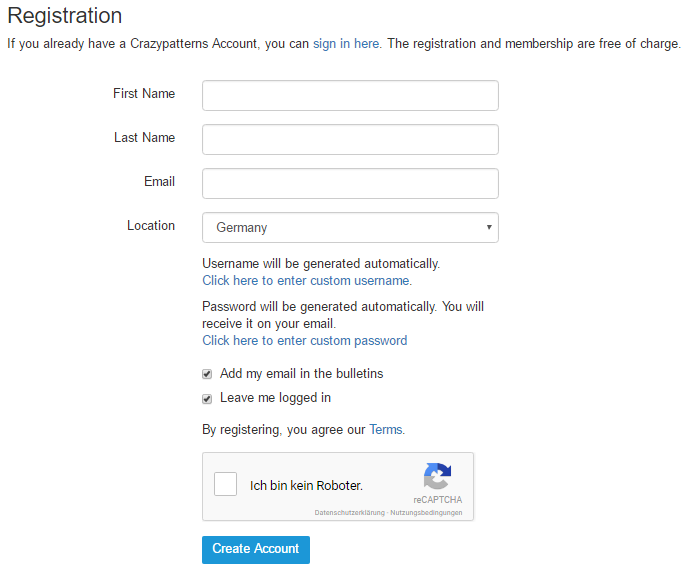The width and height of the screenshot is (697, 578).
Task: Click the reCAPTCHA logo icon
Action: (437, 476)
